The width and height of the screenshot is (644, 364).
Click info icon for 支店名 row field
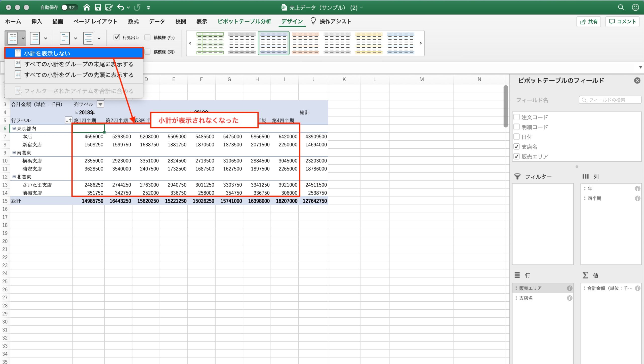tap(570, 298)
